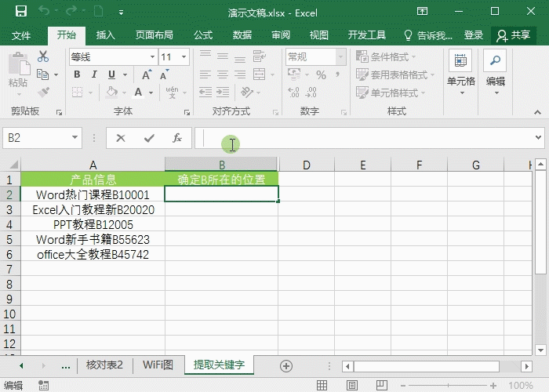
Task: Toggle Bold formatting
Action: 77,74
